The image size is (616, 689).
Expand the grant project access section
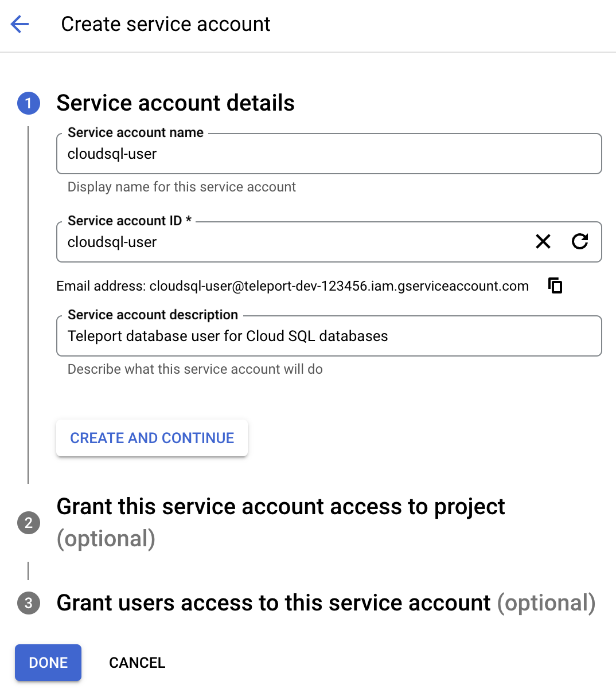point(281,506)
